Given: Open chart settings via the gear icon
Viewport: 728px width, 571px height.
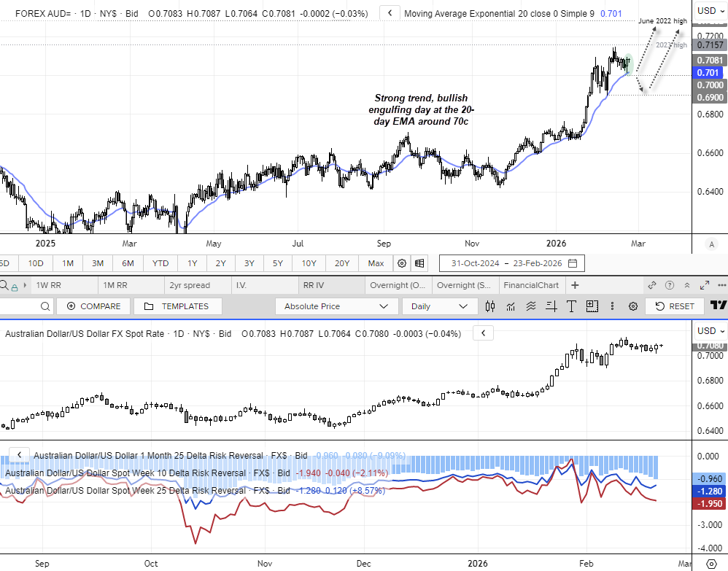Looking at the screenshot, I should (x=633, y=306).
